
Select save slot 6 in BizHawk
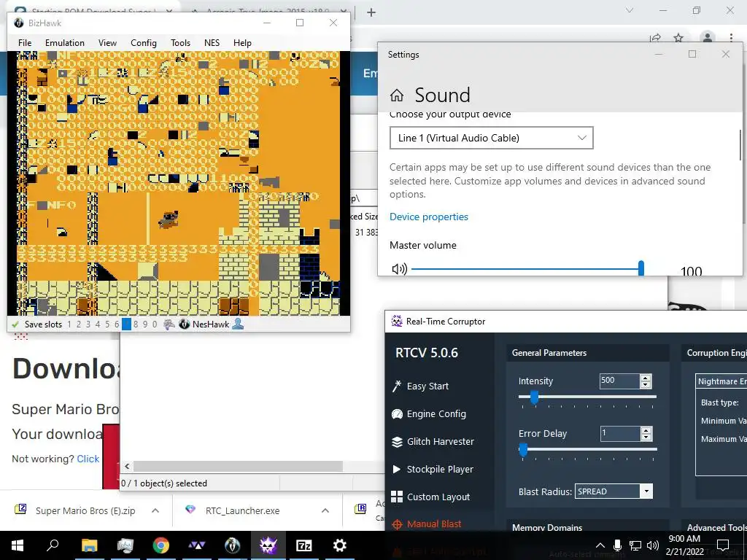[x=117, y=324]
